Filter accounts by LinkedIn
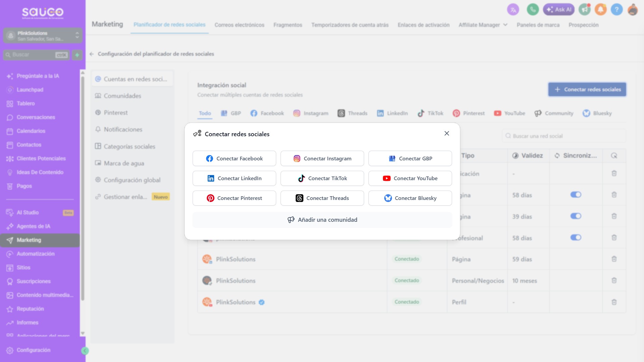This screenshot has width=644, height=362. [392, 113]
